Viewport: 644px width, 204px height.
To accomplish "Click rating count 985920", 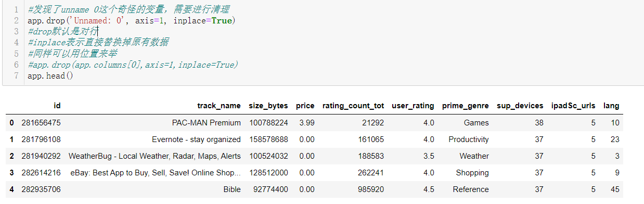I will click(371, 189).
